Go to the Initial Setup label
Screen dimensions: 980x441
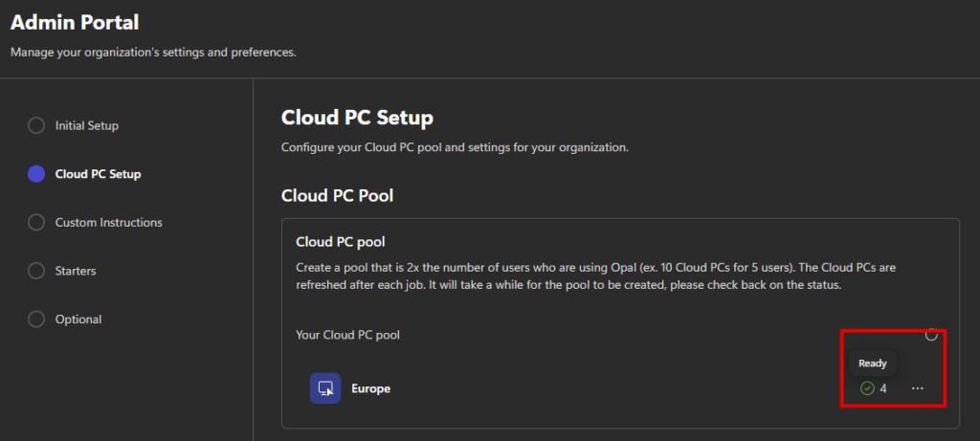tap(87, 125)
